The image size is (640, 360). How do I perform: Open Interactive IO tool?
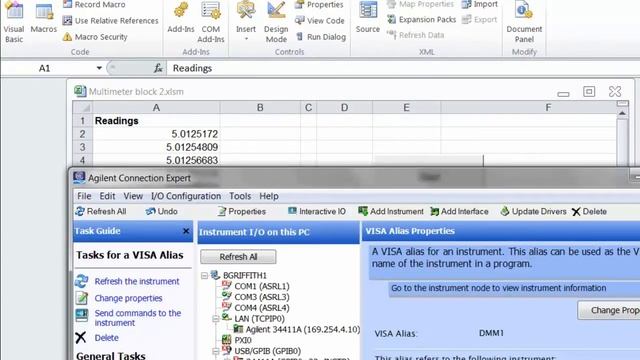(x=317, y=211)
